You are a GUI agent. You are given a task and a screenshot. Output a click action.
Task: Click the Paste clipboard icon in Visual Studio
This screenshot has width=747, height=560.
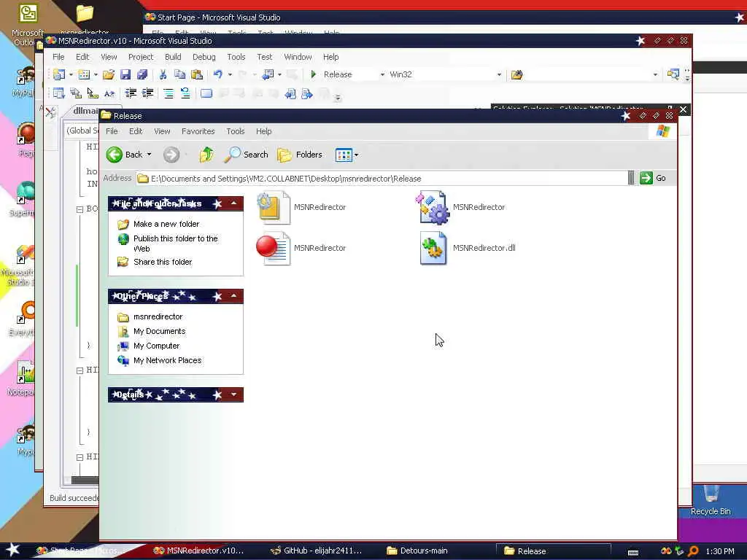[197, 74]
